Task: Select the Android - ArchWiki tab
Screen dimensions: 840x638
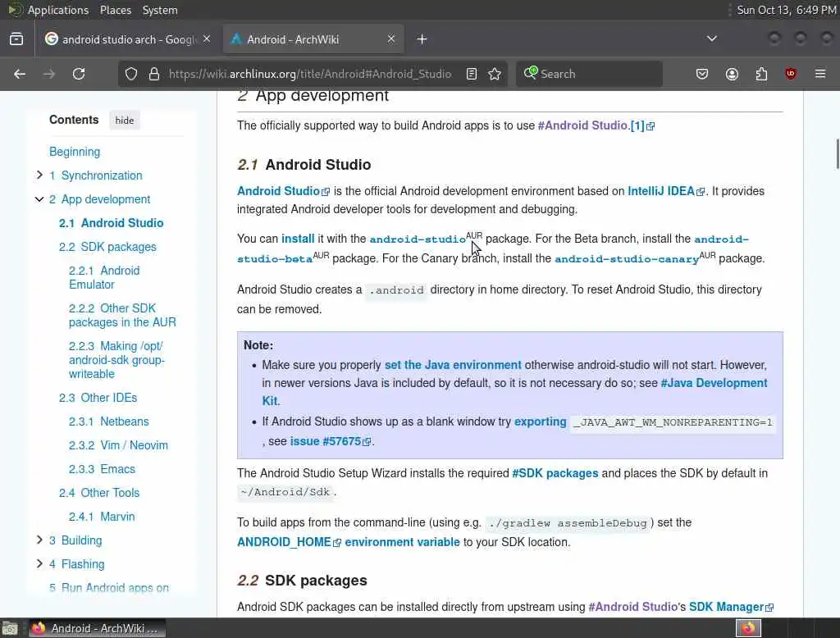Action: [x=313, y=39]
